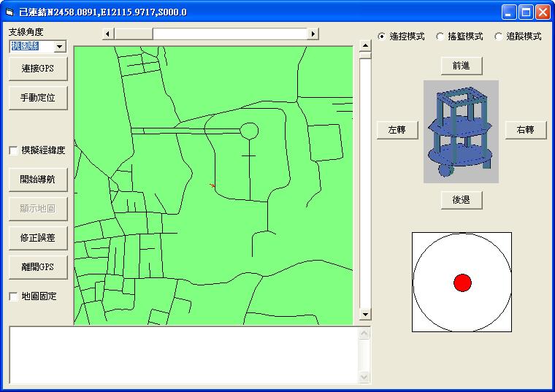
Task: Click the vertical map scrollbar thumb
Action: (365, 55)
